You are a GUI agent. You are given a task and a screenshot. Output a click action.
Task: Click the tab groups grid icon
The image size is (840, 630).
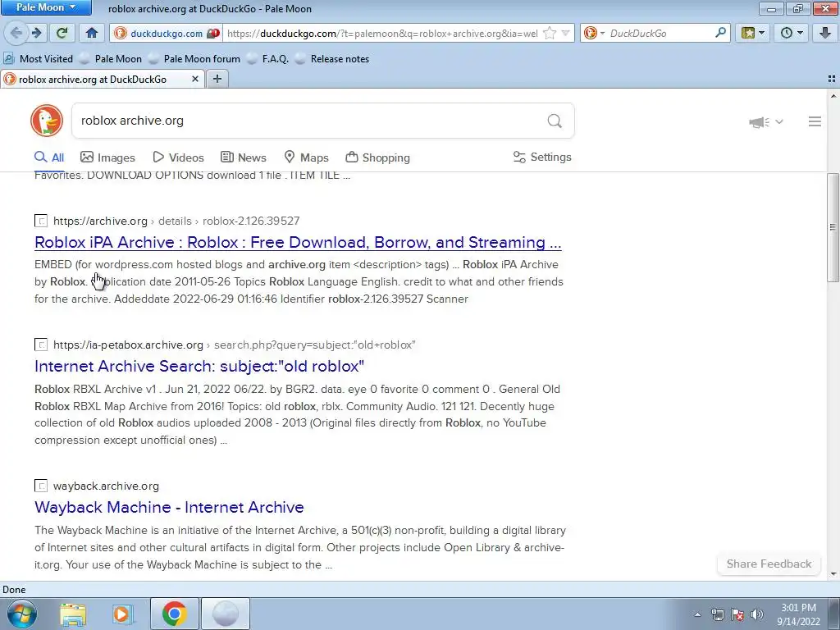tap(832, 79)
